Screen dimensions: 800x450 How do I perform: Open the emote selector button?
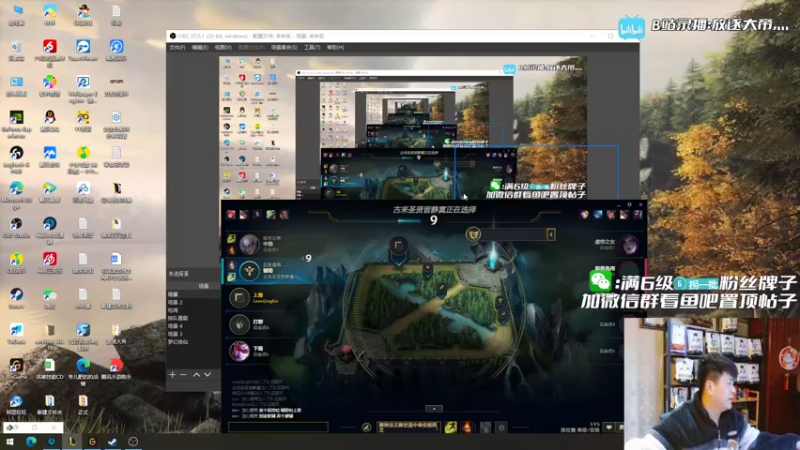pyautogui.click(x=502, y=427)
